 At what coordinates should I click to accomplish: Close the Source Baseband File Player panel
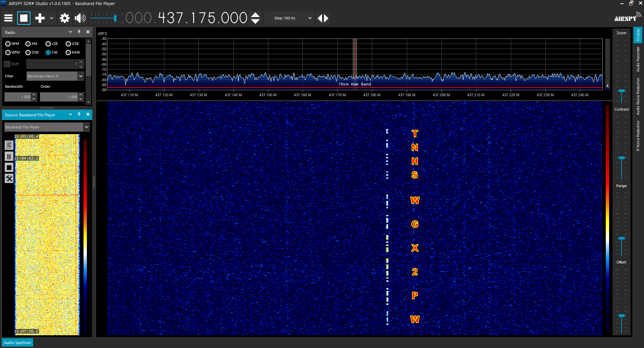[88, 114]
